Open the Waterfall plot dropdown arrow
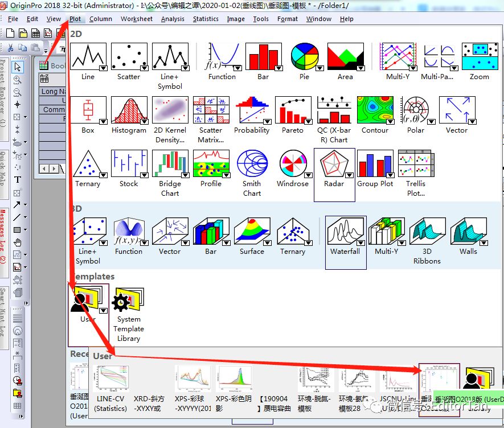The image size is (504, 428). coord(360,242)
